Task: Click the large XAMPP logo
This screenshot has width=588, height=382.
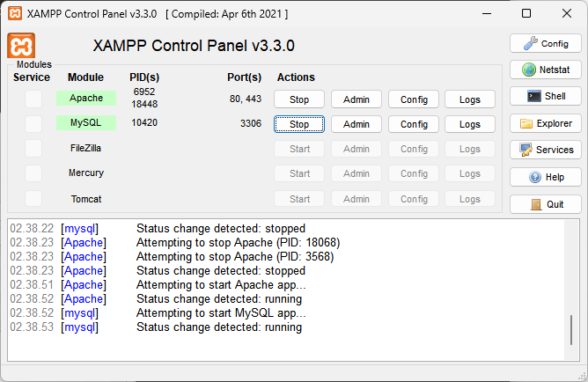Action: (21, 46)
